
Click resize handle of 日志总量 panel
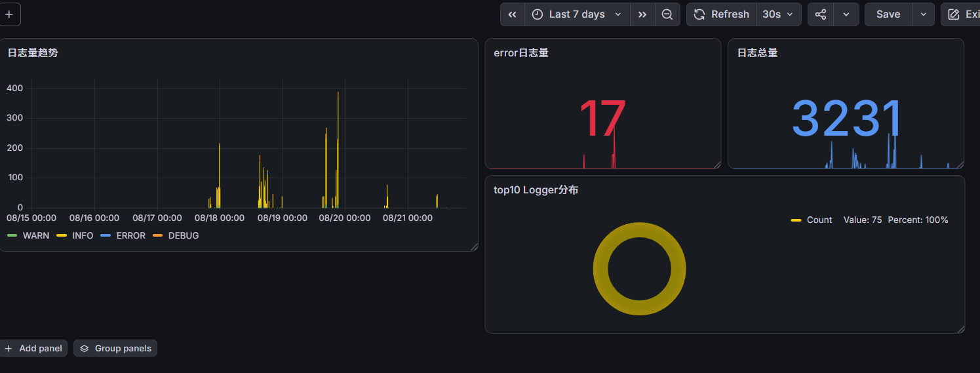960,165
